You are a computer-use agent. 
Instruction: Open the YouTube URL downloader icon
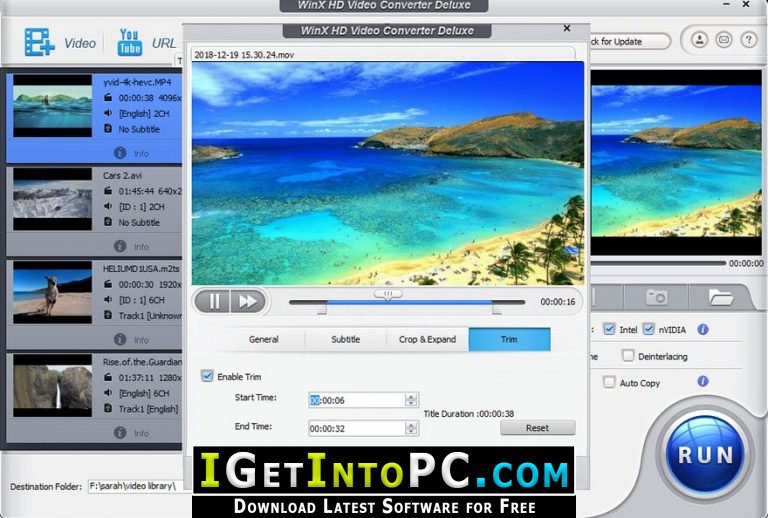[130, 42]
